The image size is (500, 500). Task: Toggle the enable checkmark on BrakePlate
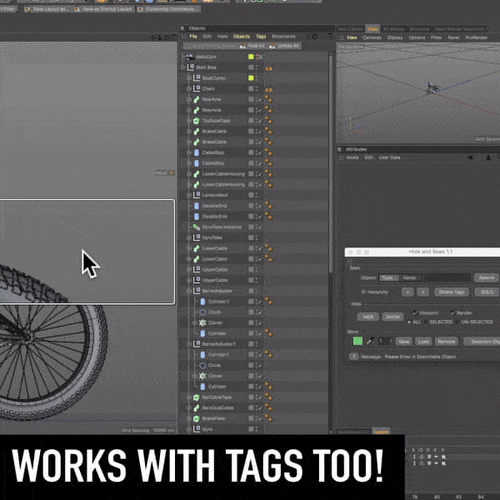pyautogui.click(x=260, y=419)
